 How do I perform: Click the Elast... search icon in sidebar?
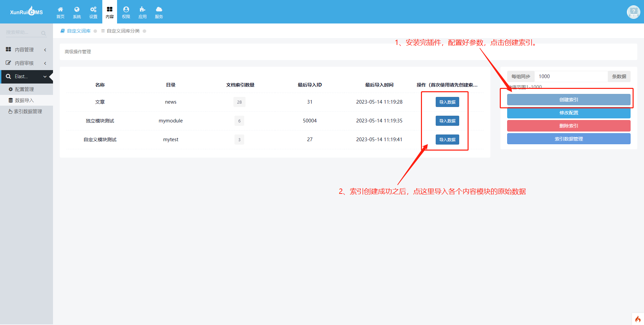8,76
